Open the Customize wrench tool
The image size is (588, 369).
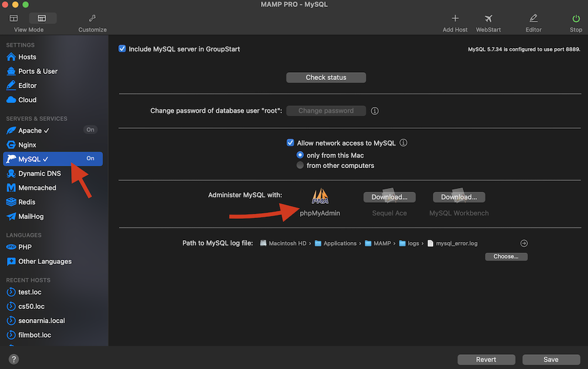click(92, 19)
